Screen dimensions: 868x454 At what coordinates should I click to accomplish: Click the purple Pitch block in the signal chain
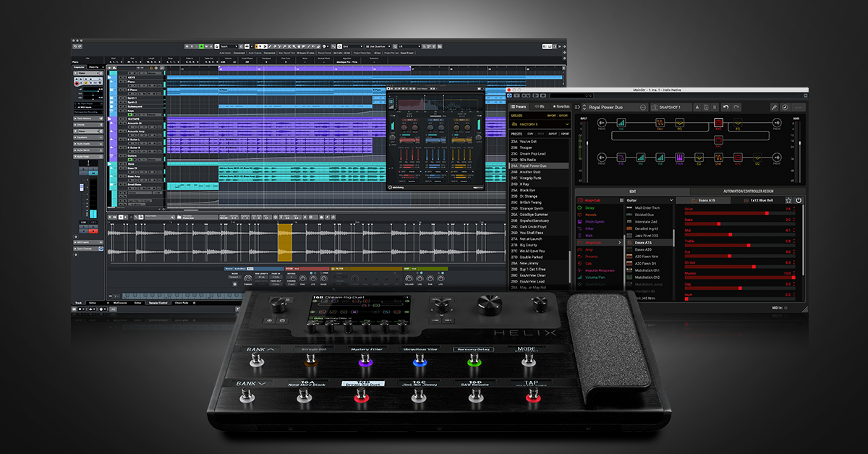point(679,158)
